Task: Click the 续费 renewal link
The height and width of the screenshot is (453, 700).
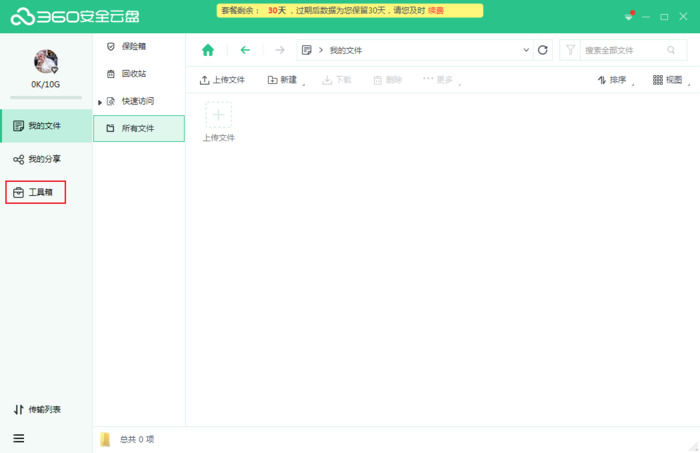Action: [x=436, y=10]
